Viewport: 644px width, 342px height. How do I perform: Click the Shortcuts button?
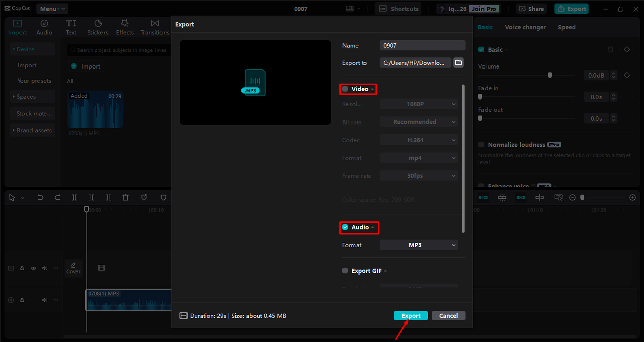click(398, 9)
